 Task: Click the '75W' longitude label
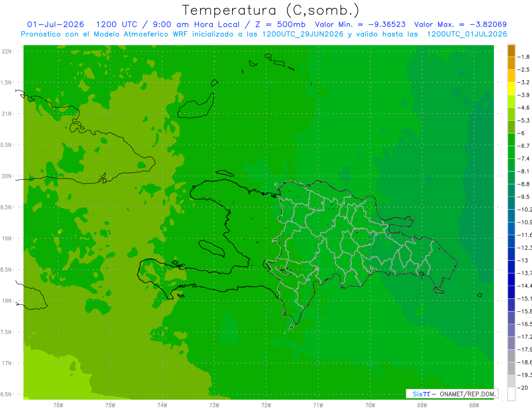(x=110, y=405)
